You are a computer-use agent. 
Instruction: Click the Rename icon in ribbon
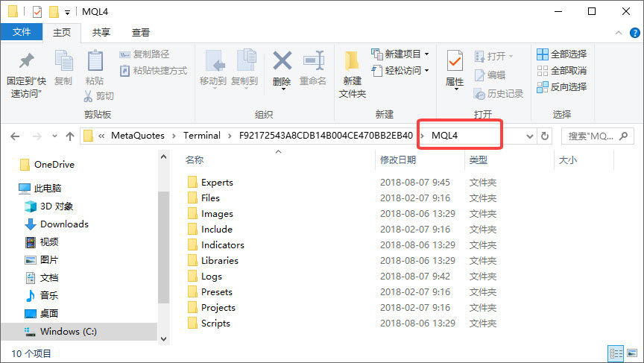pos(313,63)
